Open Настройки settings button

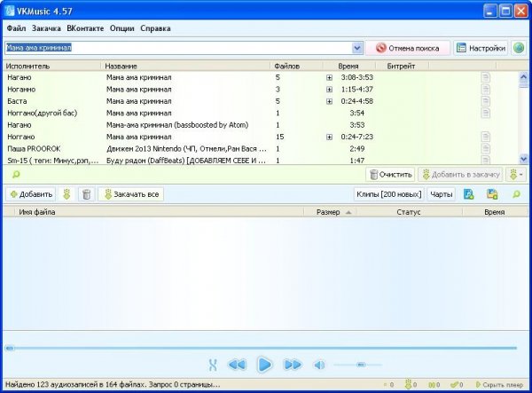[x=481, y=48]
